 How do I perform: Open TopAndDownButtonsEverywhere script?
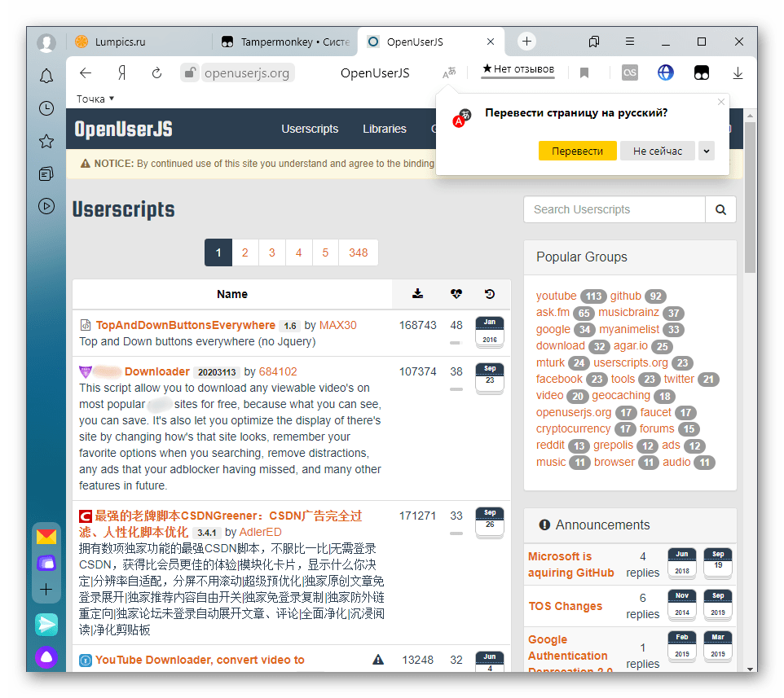coord(186,325)
